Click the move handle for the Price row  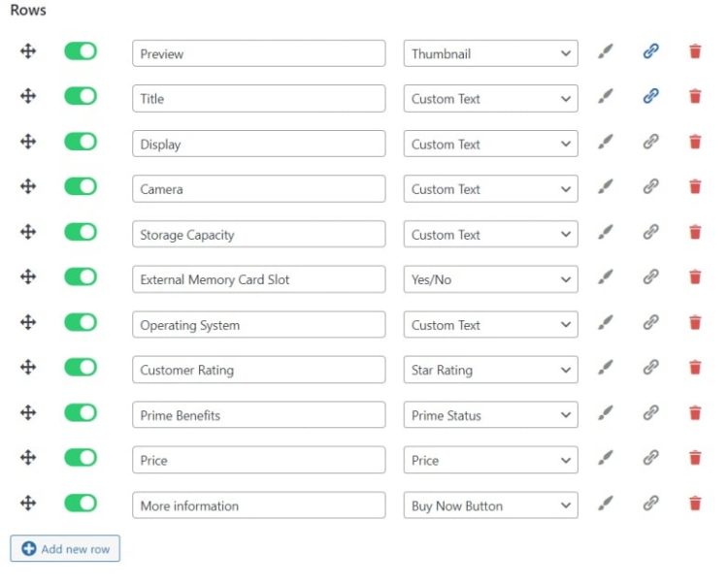click(x=28, y=458)
